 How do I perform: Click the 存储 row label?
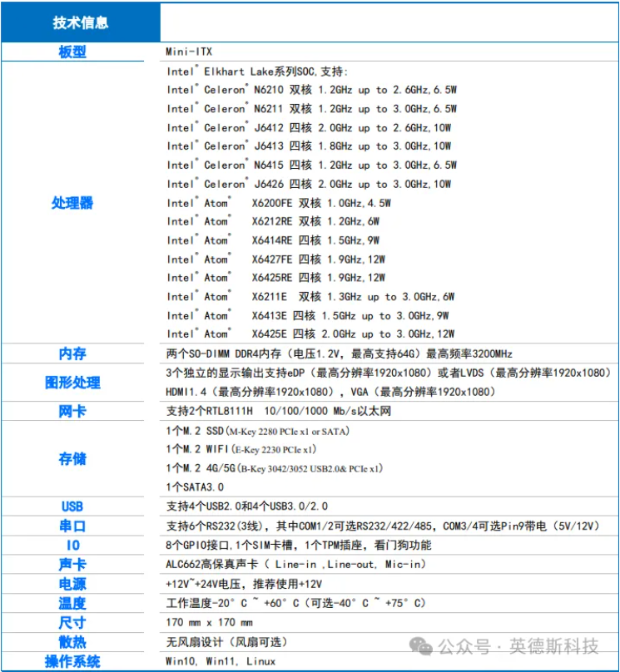72,458
